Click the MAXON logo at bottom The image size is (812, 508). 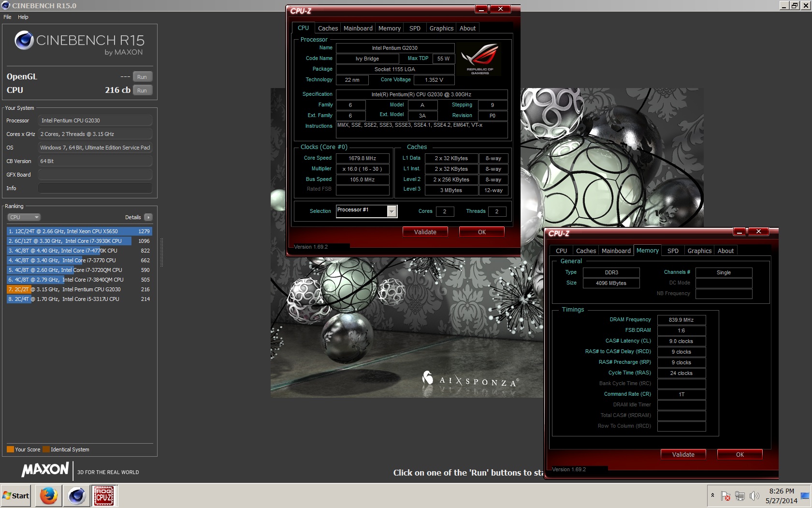coord(45,470)
